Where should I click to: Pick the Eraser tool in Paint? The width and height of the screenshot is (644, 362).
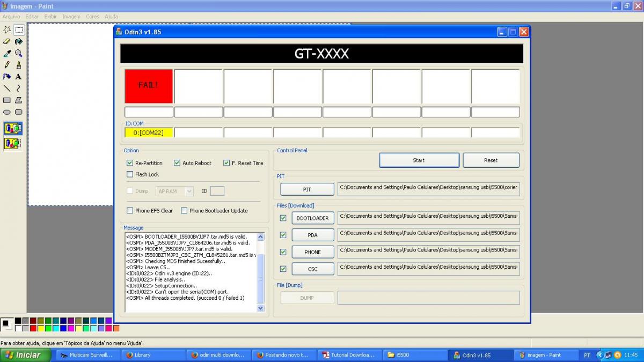tap(7, 42)
